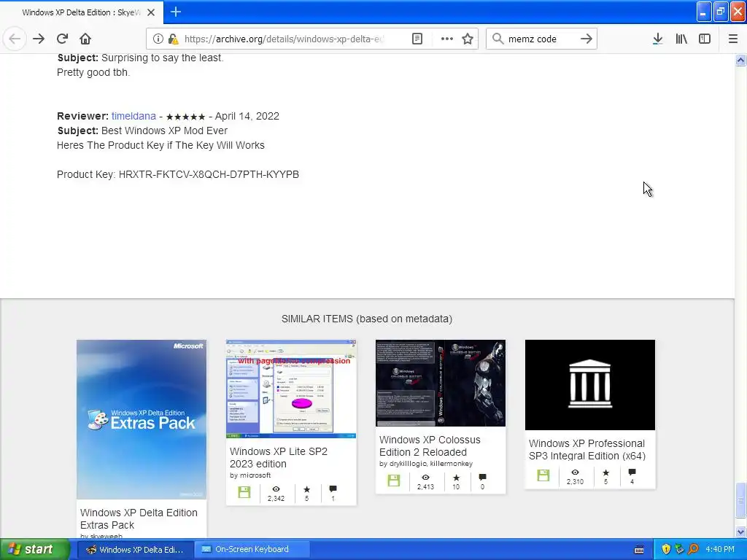Open the library bookmarks menu
Screen dimensions: 747x560
pyautogui.click(x=681, y=39)
